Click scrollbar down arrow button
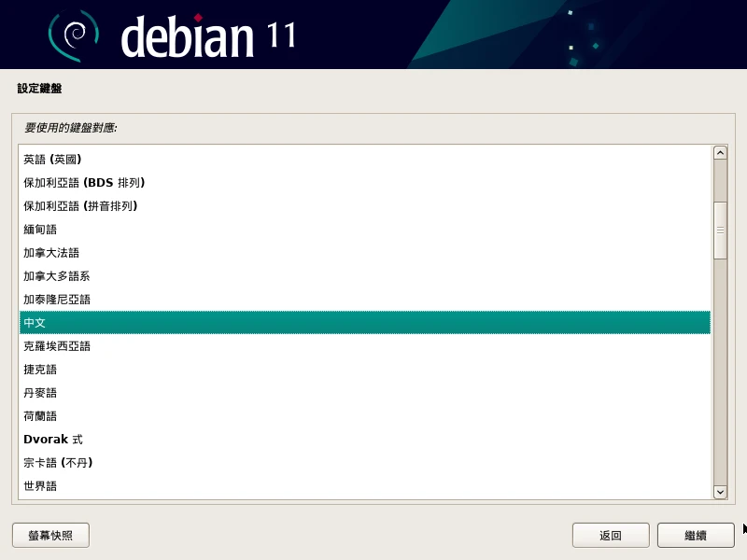This screenshot has width=747, height=560. 720,492
